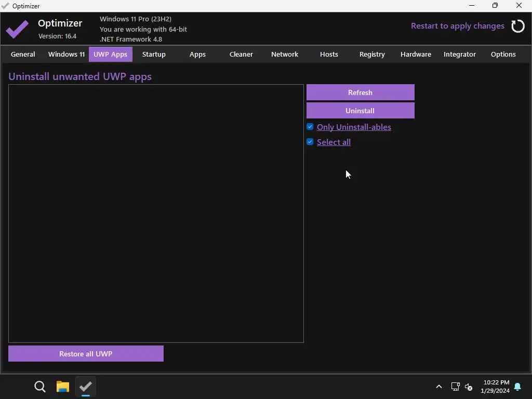Go to the Cleaner tab

(241, 54)
